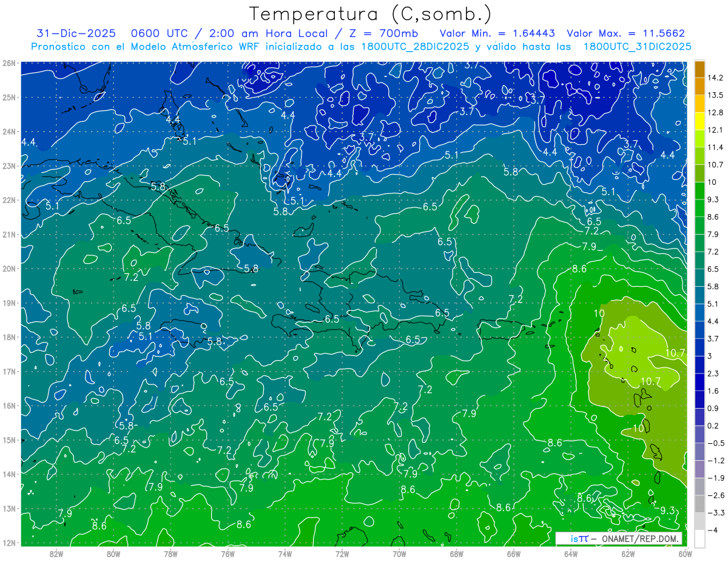Click the "76W" longitude axis label
The width and height of the screenshot is (728, 562).
coord(227,554)
